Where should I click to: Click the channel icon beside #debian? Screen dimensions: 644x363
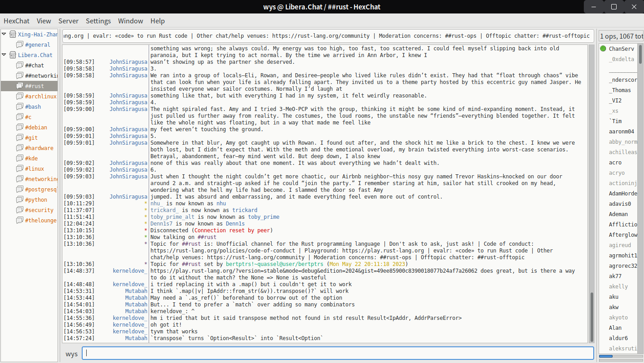(20, 127)
